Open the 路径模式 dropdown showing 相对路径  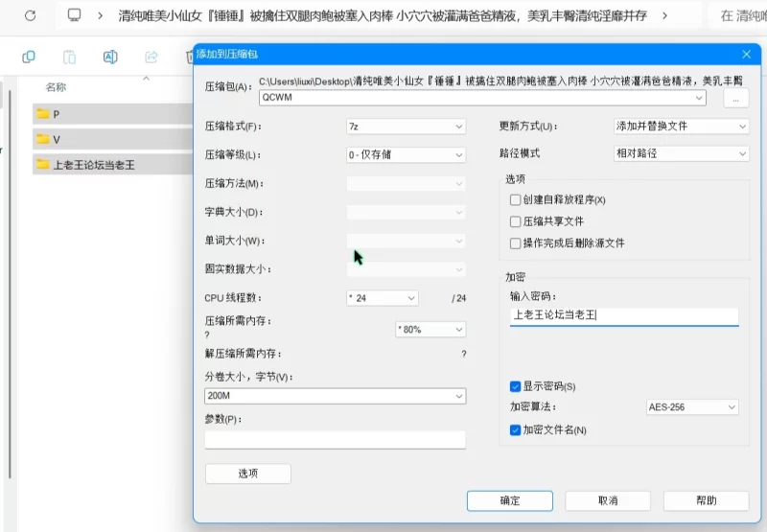[681, 153]
